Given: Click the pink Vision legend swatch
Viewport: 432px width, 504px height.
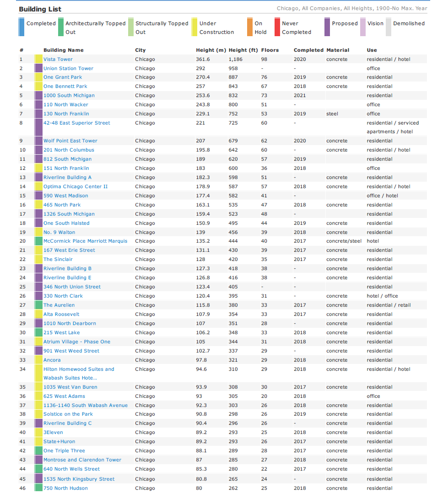Looking at the screenshot, I should click(x=363, y=27).
